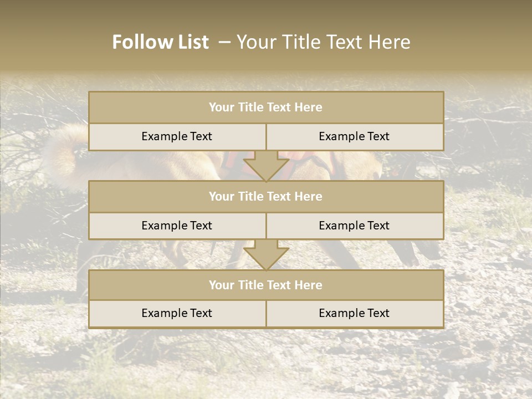Click "Your Title Text Here" in slide heading
The width and height of the screenshot is (532, 399).
pos(323,42)
